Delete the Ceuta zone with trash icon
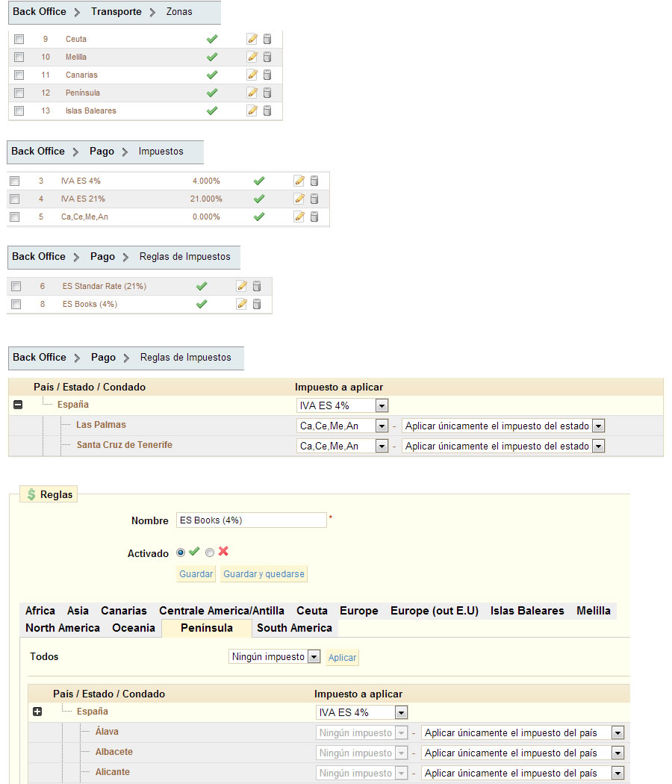This screenshot has height=784, width=672. point(267,39)
